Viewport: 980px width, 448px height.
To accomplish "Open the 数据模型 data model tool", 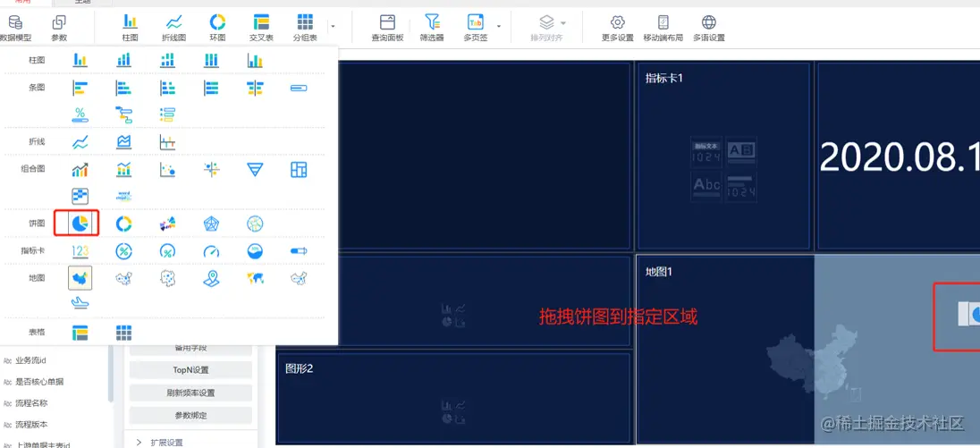I will [x=13, y=28].
